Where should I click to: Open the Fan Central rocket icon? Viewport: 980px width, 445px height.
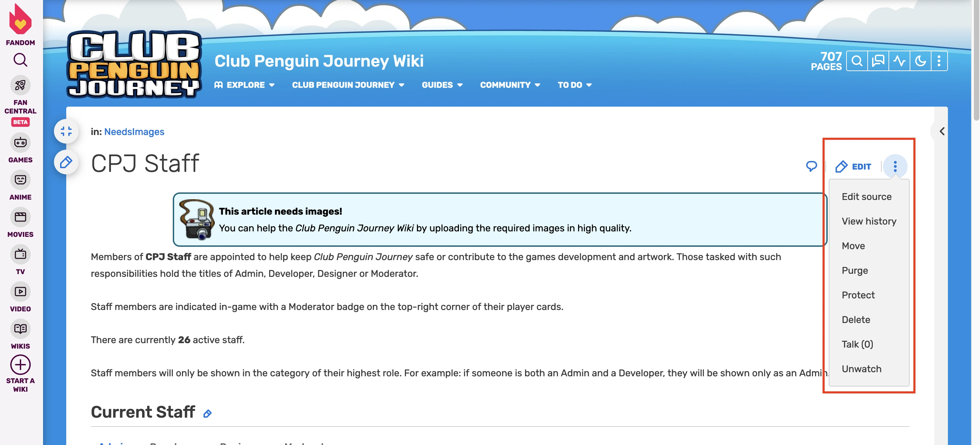pos(20,85)
